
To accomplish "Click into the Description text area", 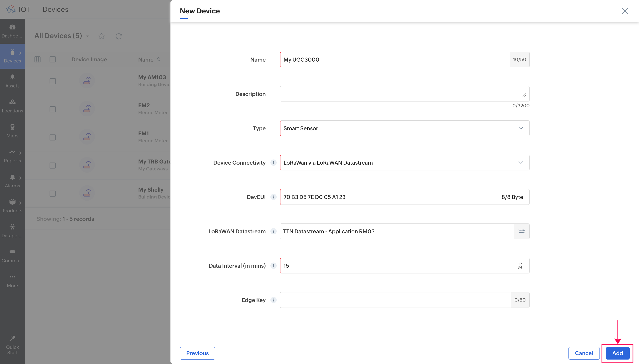I will coord(400,94).
